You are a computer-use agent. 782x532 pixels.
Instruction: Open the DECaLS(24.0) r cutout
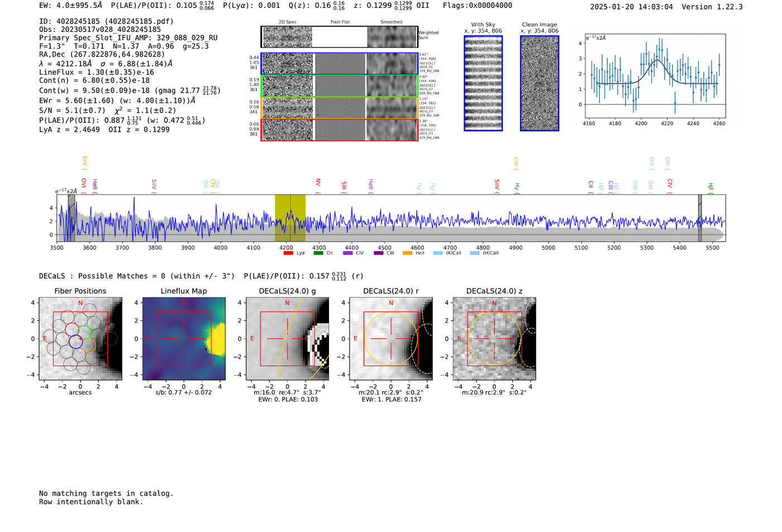pos(390,339)
